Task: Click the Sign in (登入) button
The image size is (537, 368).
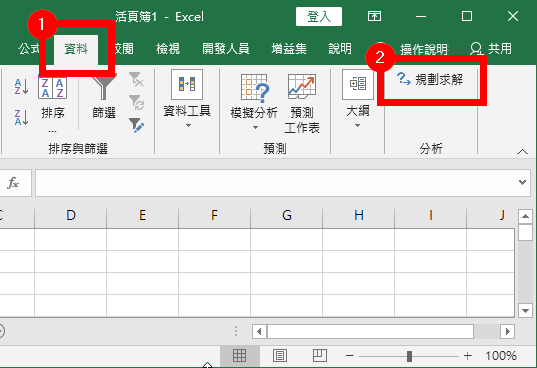Action: (319, 16)
